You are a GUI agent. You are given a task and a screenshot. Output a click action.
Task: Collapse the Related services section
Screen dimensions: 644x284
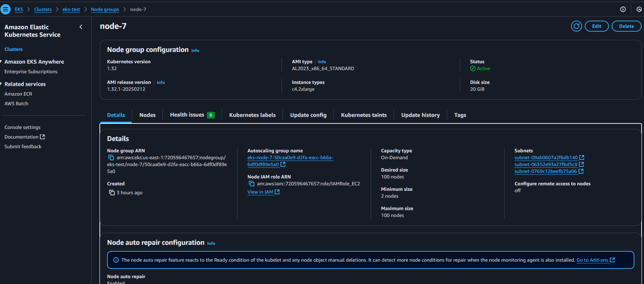pyautogui.click(x=1, y=84)
